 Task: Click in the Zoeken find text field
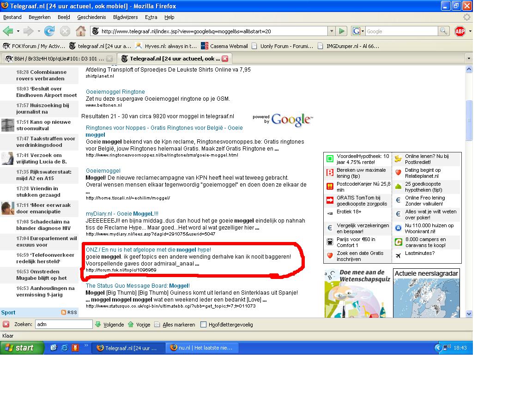pyautogui.click(x=63, y=324)
